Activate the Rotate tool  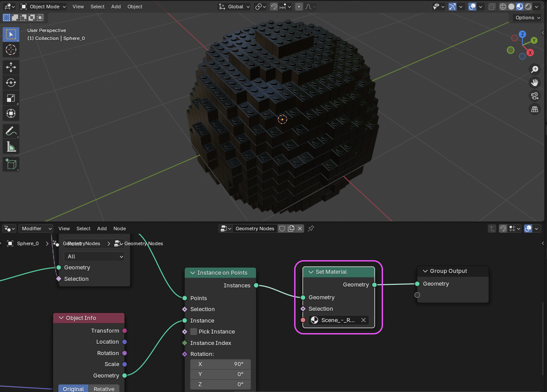coord(11,83)
